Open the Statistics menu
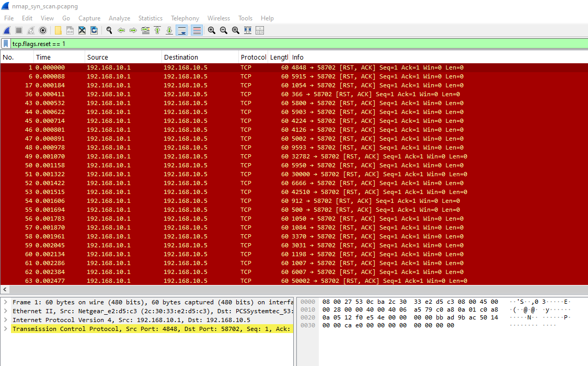 [x=151, y=18]
